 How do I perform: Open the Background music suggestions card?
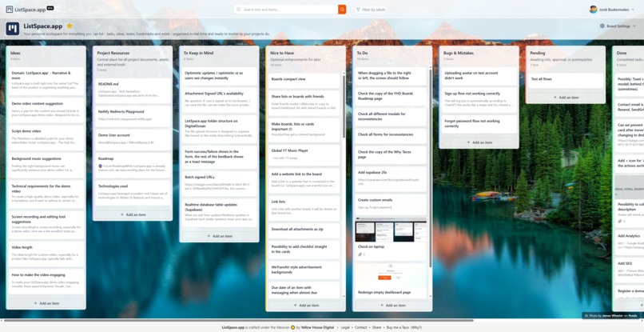46,165
